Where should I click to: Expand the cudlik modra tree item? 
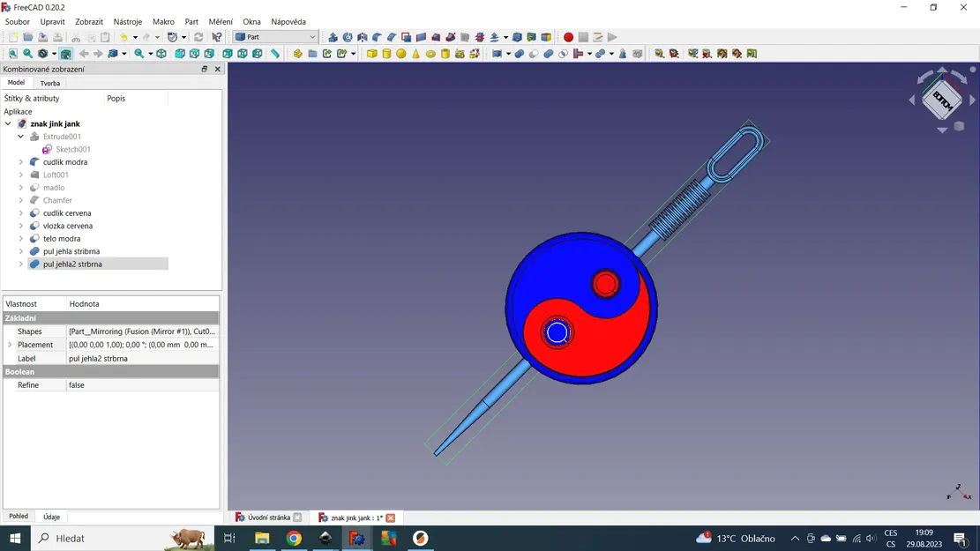click(20, 161)
